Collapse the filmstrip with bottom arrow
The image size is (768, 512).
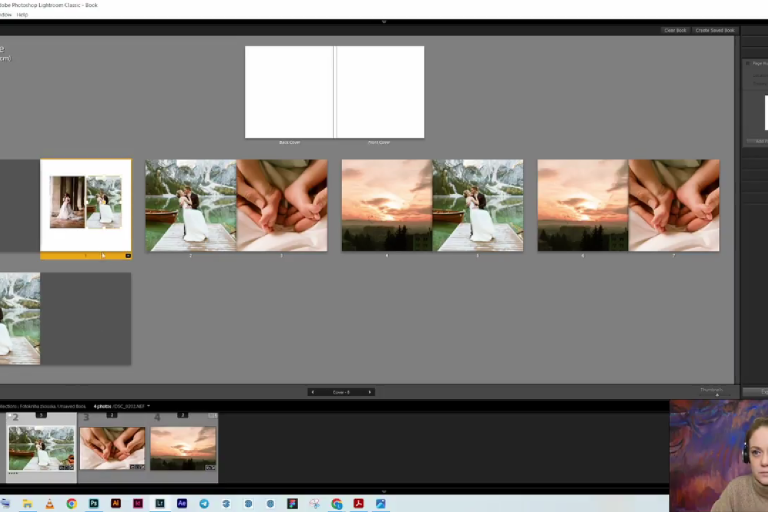(384, 491)
